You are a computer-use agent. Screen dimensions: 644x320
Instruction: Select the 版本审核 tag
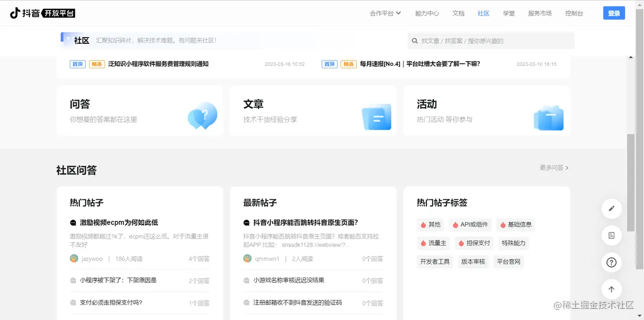coord(473,262)
